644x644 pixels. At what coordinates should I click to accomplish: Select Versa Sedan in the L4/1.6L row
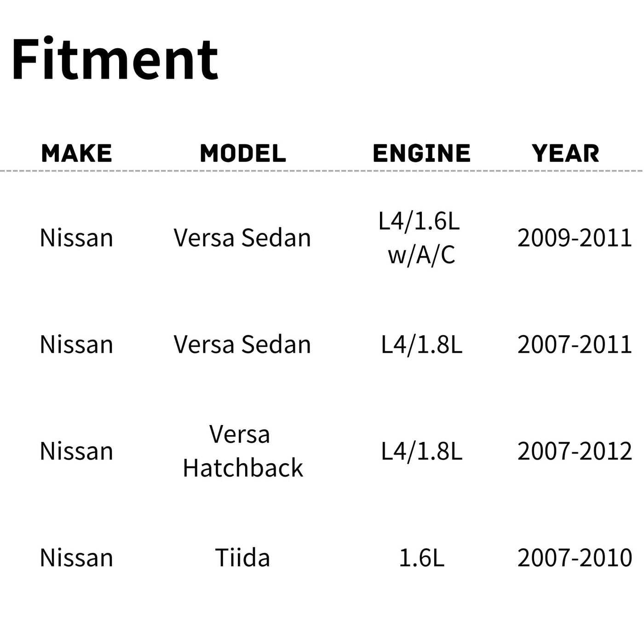242,238
